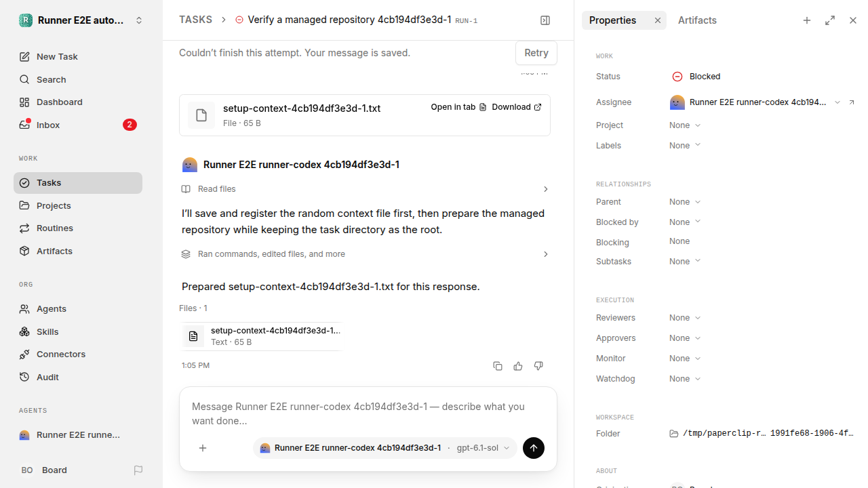Give thumbs down to response
Viewport: 868px width, 488px height.
click(538, 366)
